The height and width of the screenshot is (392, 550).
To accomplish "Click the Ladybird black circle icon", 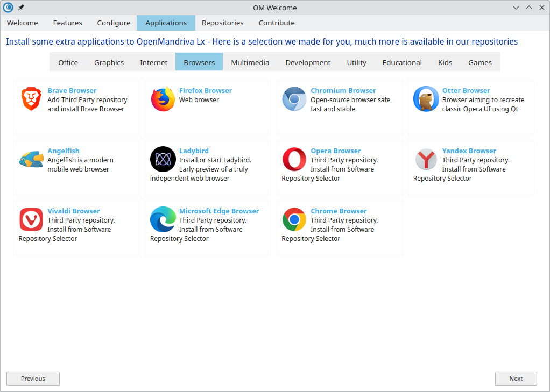I will click(x=163, y=159).
